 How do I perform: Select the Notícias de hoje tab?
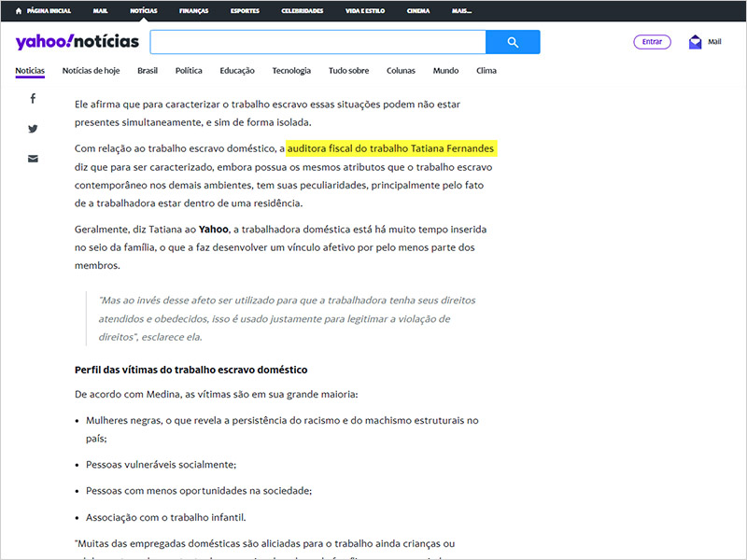click(91, 71)
